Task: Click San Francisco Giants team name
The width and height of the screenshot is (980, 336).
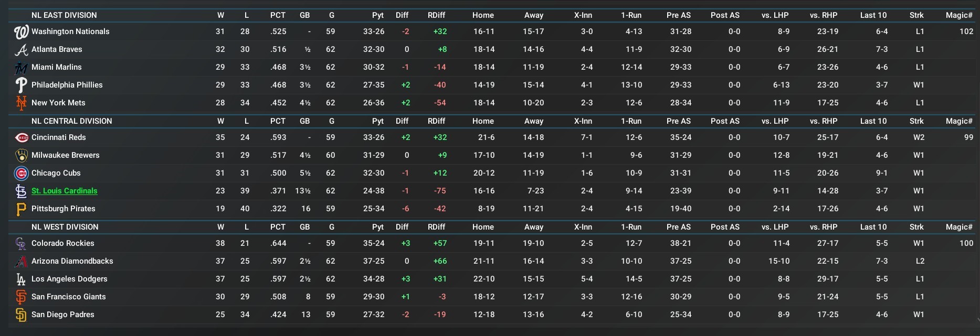Action: click(69, 297)
